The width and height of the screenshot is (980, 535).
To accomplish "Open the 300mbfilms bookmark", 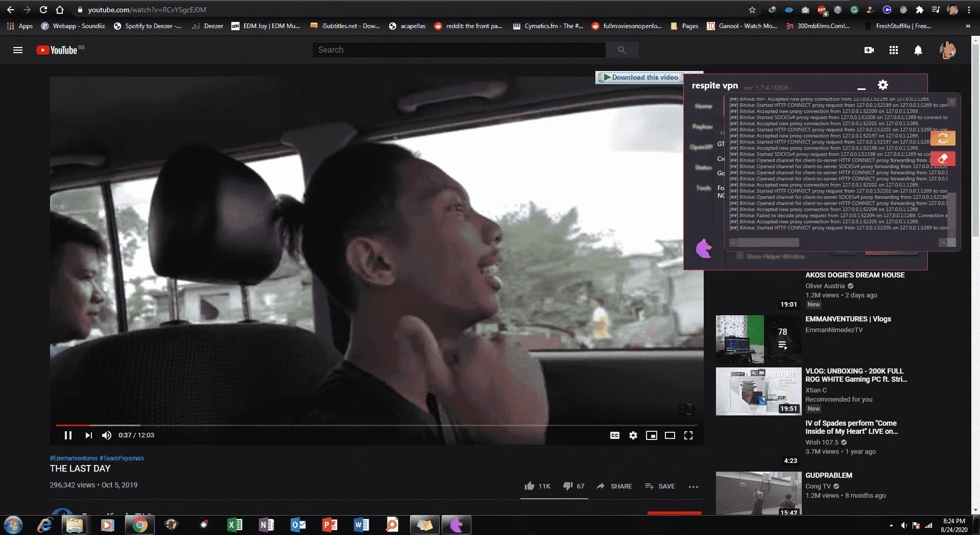I will pyautogui.click(x=818, y=26).
